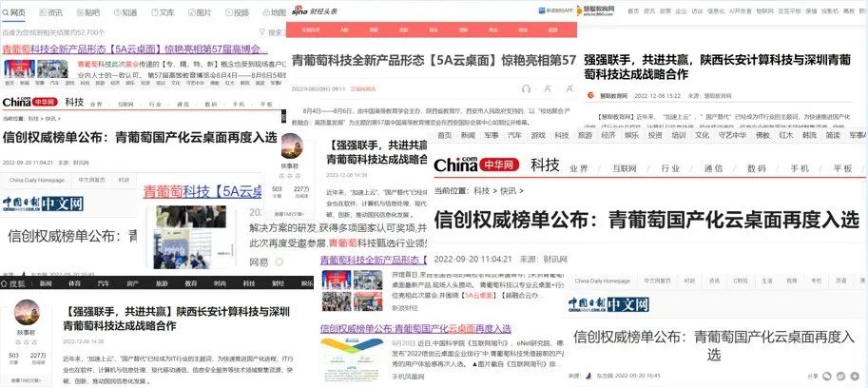Open 教育 in the Sohu black navigation bar
This screenshot has width=868, height=388.
pyautogui.click(x=191, y=283)
